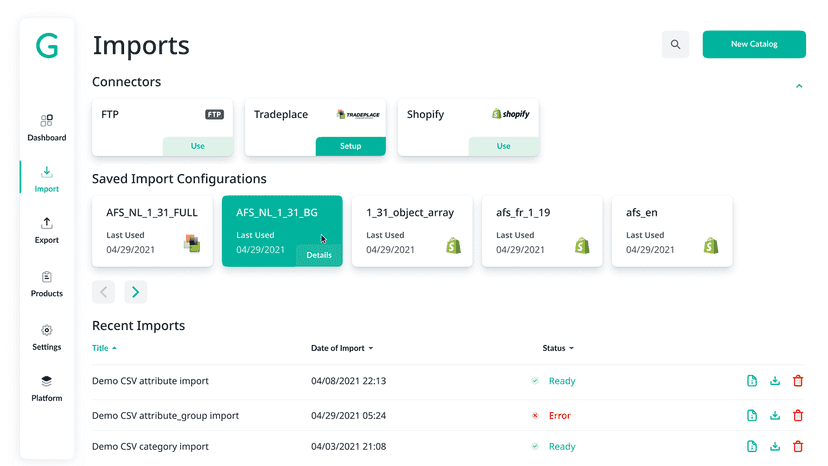Image resolution: width=828 pixels, height=466 pixels.
Task: Click date 04/08/2021 22:13
Action: (x=349, y=381)
